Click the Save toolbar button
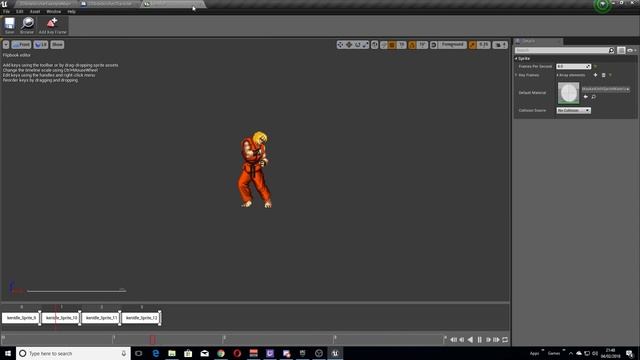 tap(9, 26)
